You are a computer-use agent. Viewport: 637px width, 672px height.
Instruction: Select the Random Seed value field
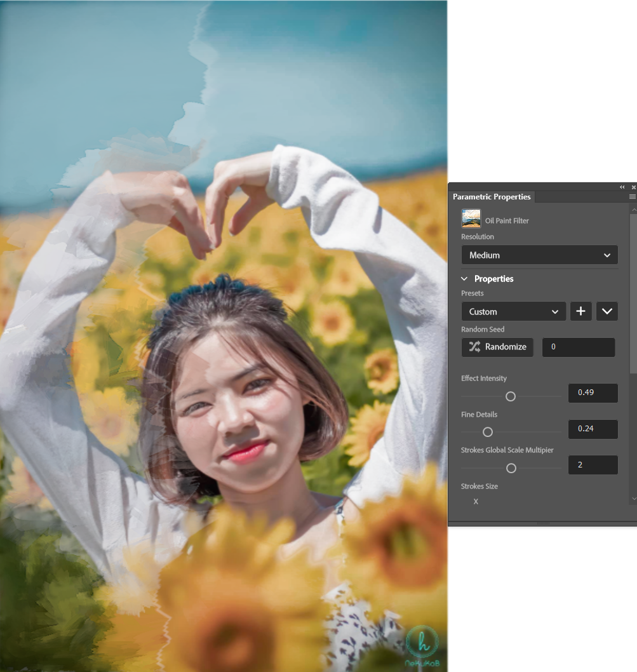click(578, 347)
